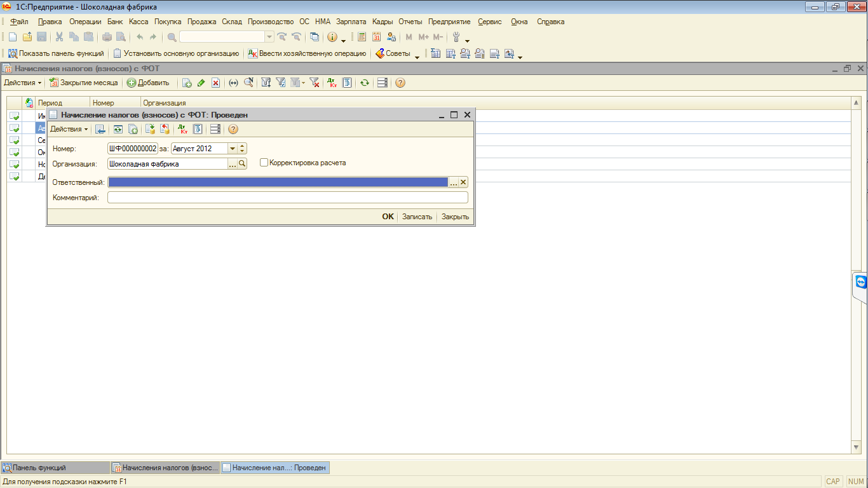Click the red X mark-for-deletion icon in list toolbar
Image resolution: width=868 pixels, height=488 pixels.
(215, 83)
